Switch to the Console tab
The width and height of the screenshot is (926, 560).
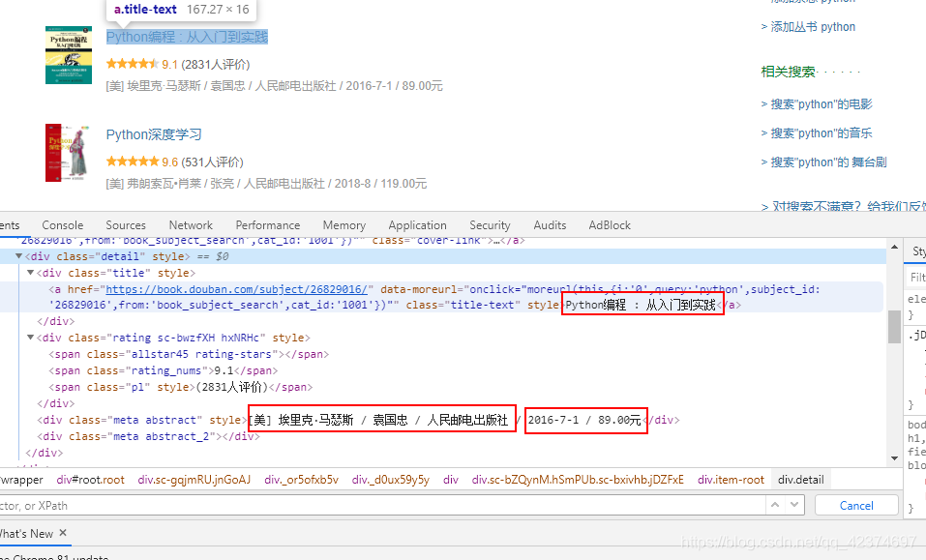pyautogui.click(x=63, y=225)
